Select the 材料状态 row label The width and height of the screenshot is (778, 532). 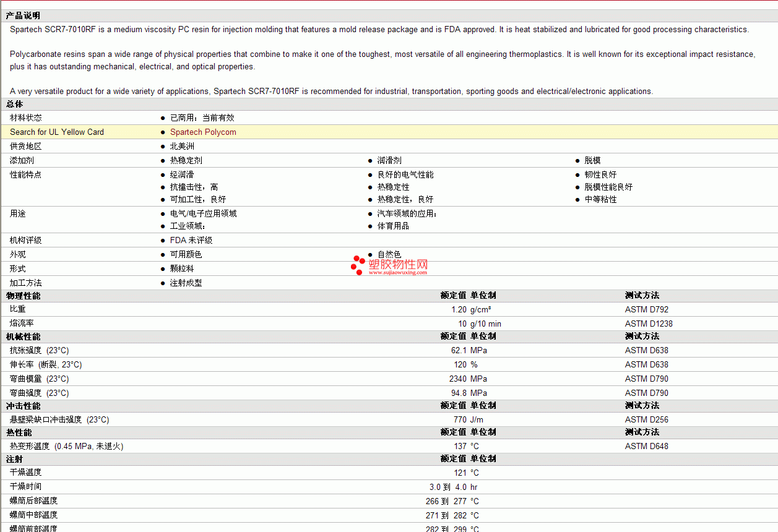[26, 118]
